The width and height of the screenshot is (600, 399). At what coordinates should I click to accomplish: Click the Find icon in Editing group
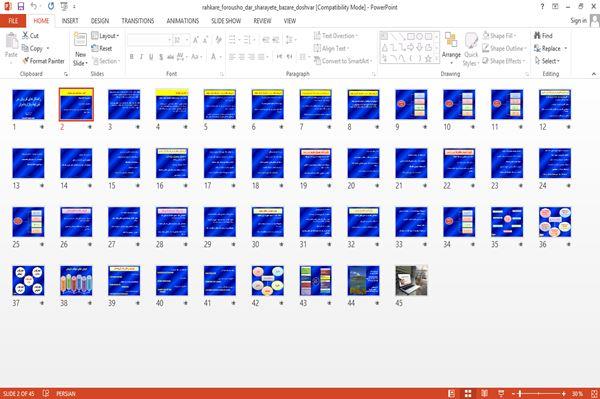538,36
